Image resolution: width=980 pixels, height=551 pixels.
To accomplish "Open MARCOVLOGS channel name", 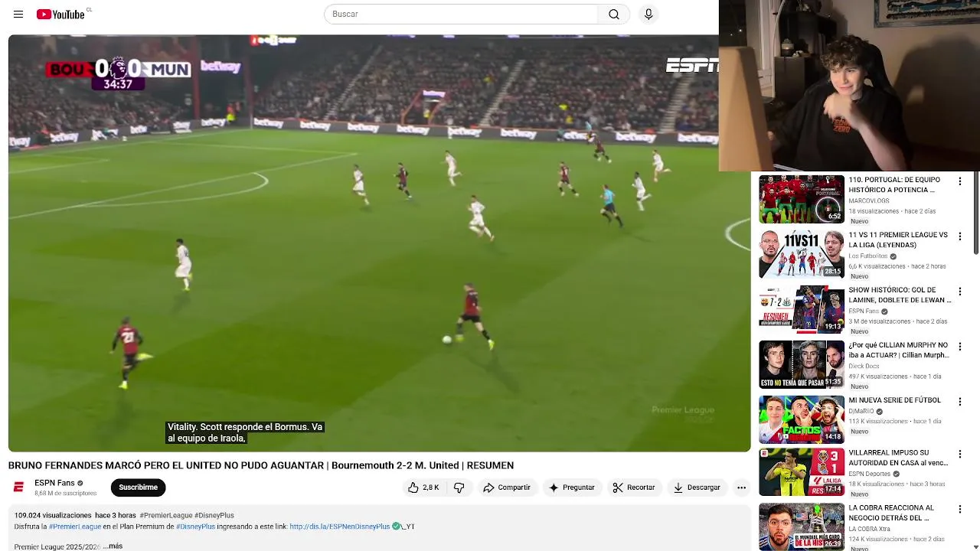I will [x=868, y=201].
